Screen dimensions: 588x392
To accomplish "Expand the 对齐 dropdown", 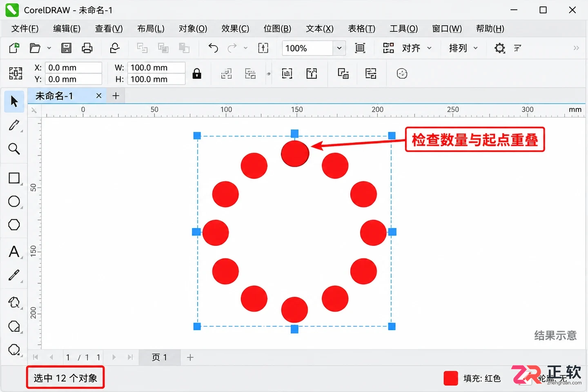I will click(429, 48).
